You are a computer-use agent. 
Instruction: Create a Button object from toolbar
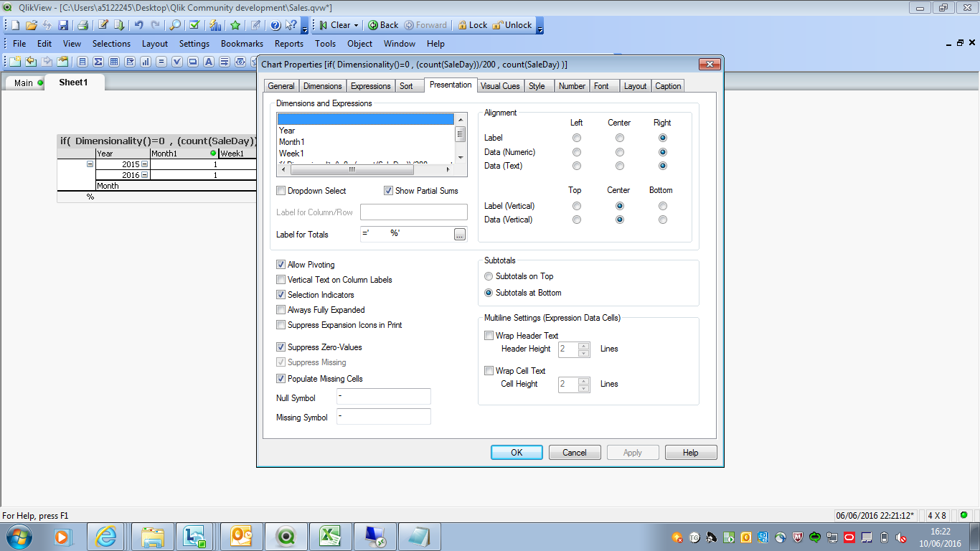[193, 62]
